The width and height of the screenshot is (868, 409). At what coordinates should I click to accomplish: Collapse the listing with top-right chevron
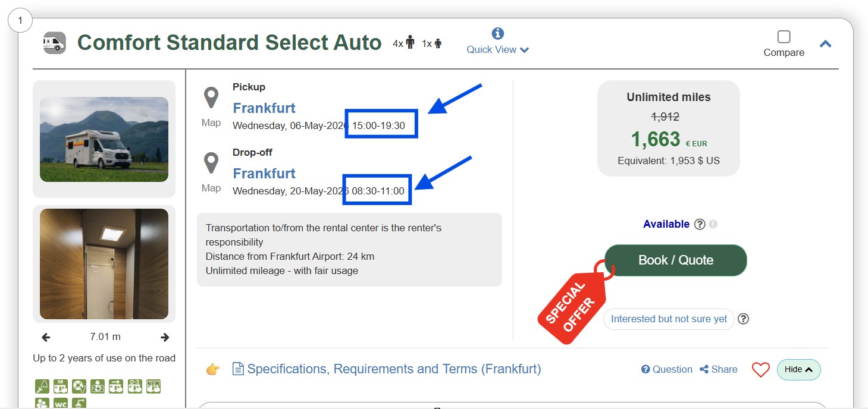point(825,43)
